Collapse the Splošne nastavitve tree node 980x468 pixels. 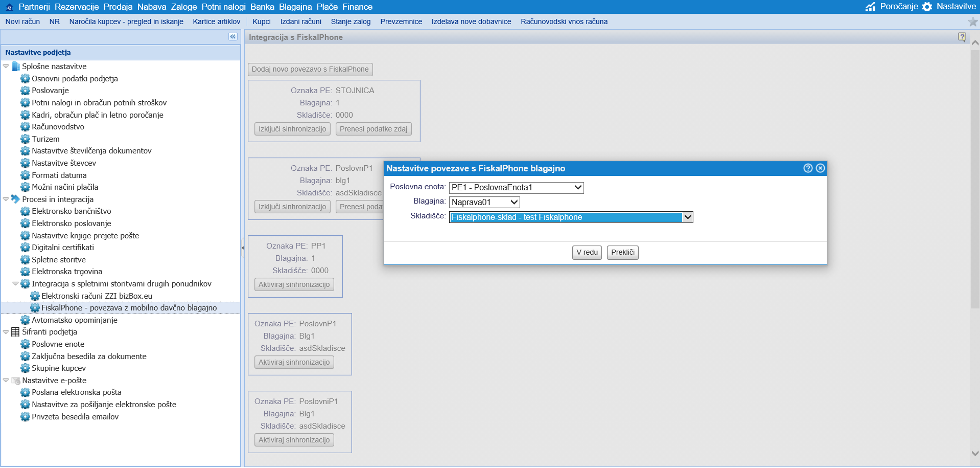pyautogui.click(x=6, y=66)
